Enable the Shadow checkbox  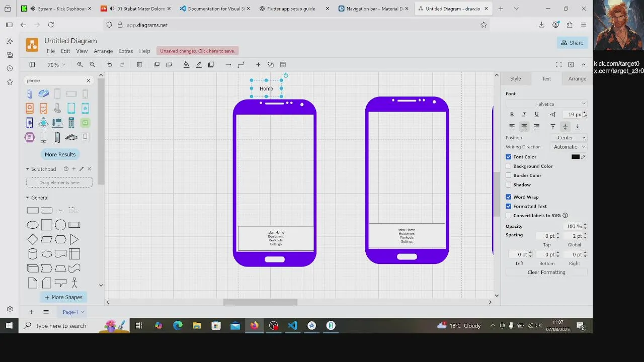point(509,185)
